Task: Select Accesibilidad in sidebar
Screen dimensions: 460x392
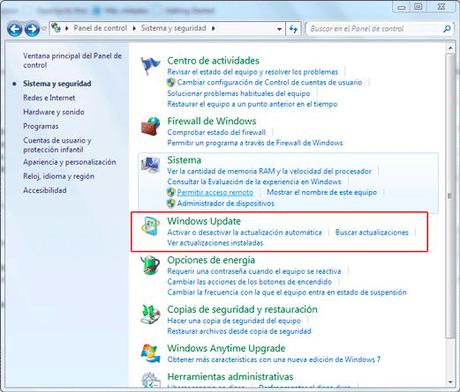Action: point(45,190)
